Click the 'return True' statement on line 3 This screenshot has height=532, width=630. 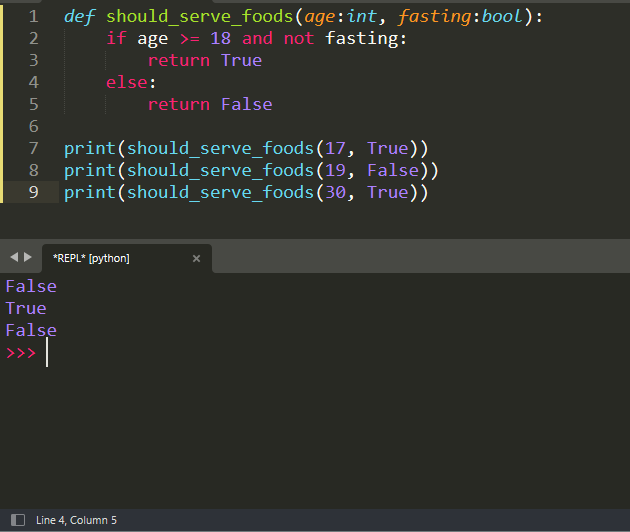(204, 60)
